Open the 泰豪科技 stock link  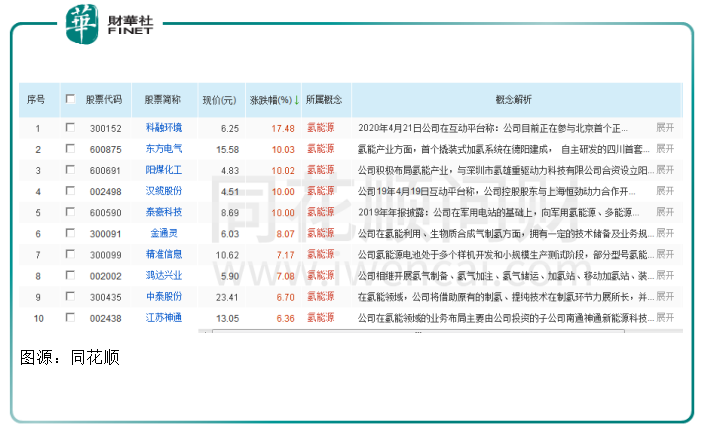[x=164, y=212]
